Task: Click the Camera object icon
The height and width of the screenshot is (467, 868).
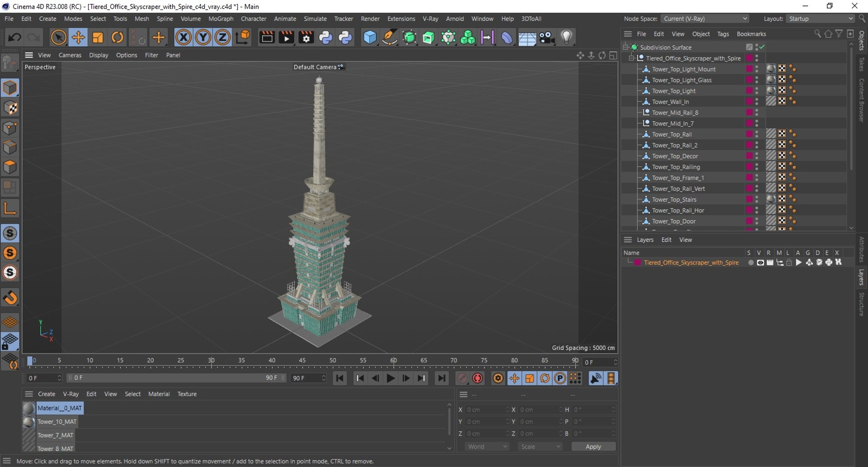Action: pos(547,38)
